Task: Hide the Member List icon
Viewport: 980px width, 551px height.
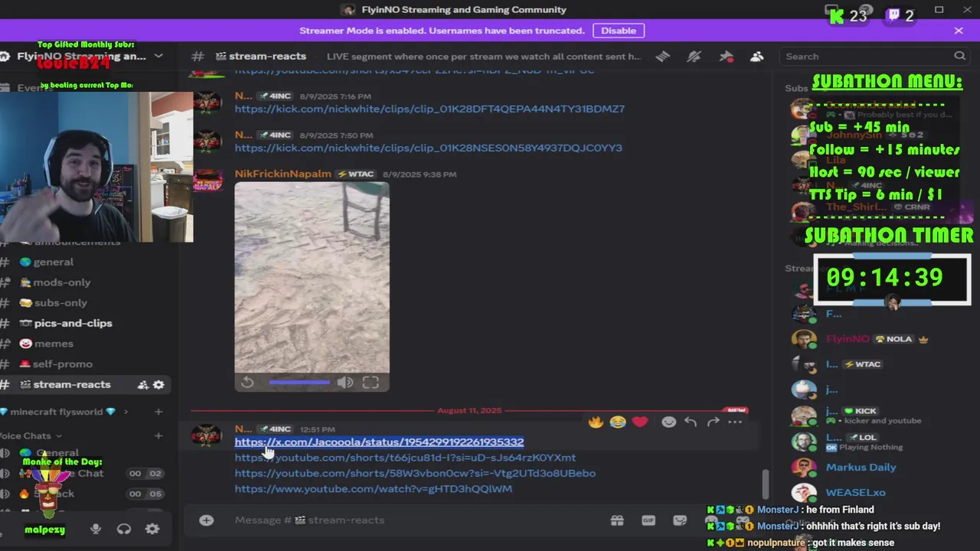Action: (x=757, y=56)
